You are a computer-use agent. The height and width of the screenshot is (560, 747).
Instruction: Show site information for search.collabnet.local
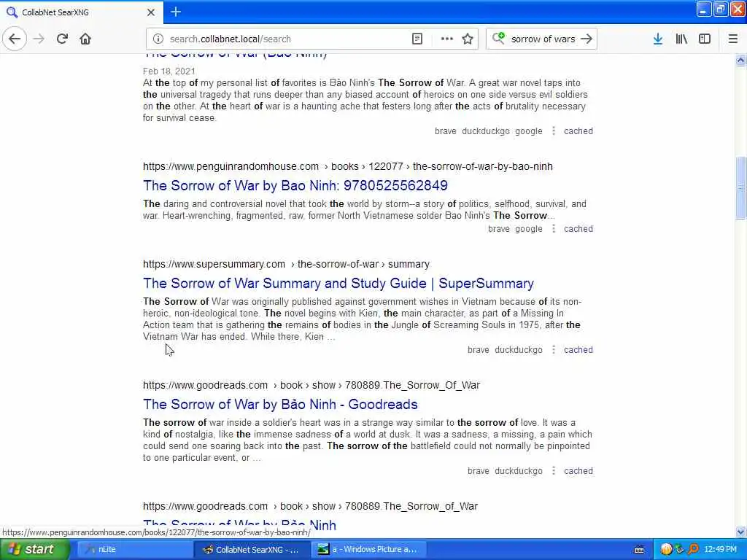tap(158, 39)
